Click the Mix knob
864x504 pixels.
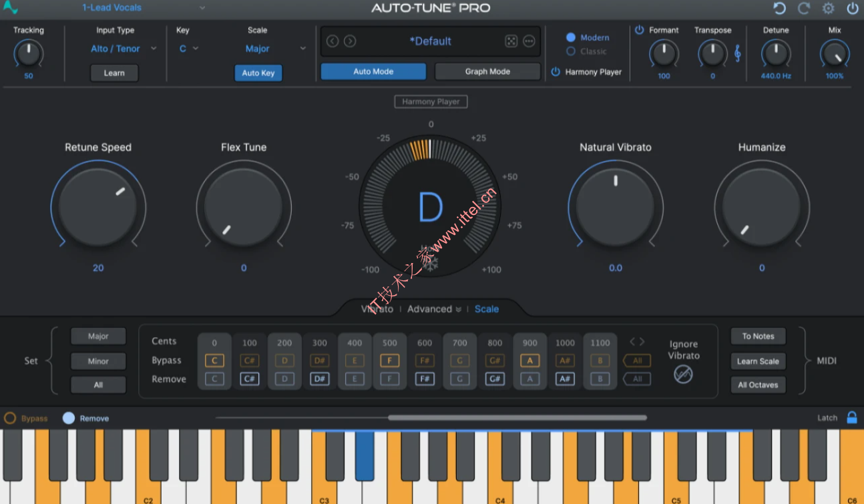click(x=835, y=54)
